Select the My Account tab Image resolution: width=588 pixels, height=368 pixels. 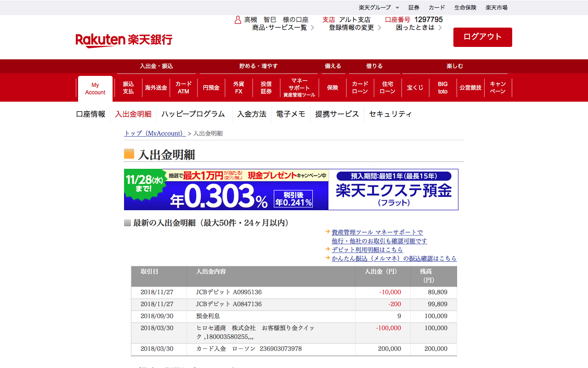click(95, 88)
